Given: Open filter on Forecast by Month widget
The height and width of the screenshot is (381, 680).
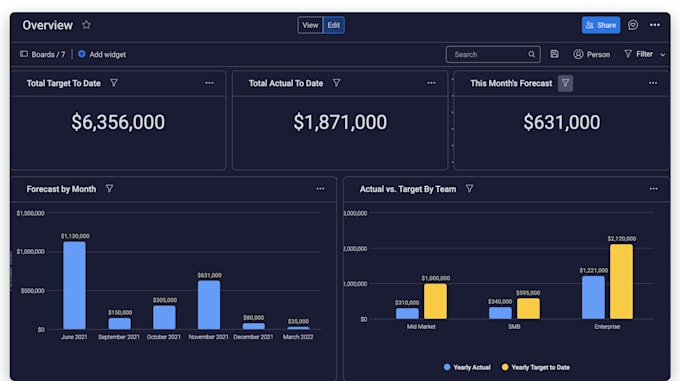Looking at the screenshot, I should point(109,189).
